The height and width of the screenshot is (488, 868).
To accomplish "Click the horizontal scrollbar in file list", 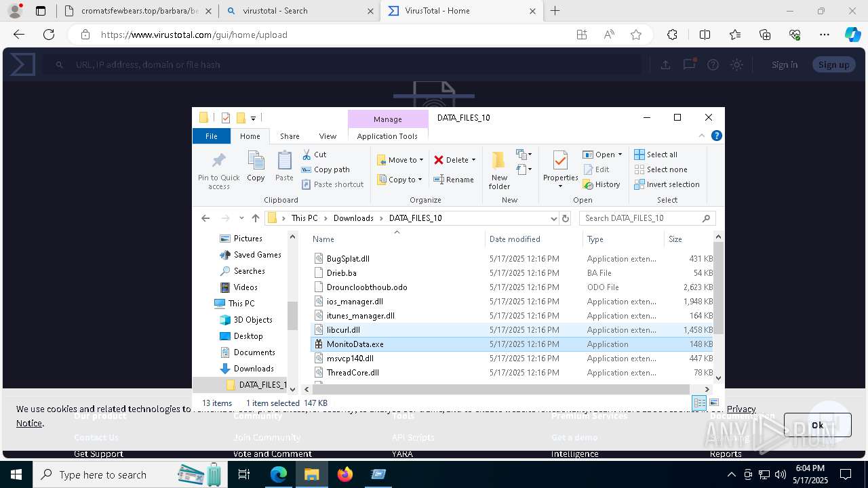I will [x=500, y=389].
